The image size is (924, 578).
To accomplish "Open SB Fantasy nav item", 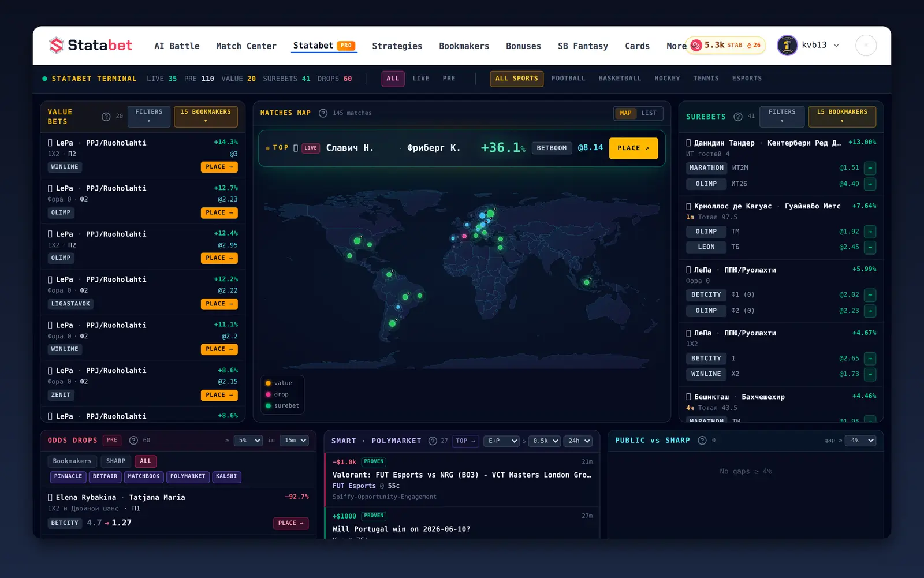I will tap(583, 46).
